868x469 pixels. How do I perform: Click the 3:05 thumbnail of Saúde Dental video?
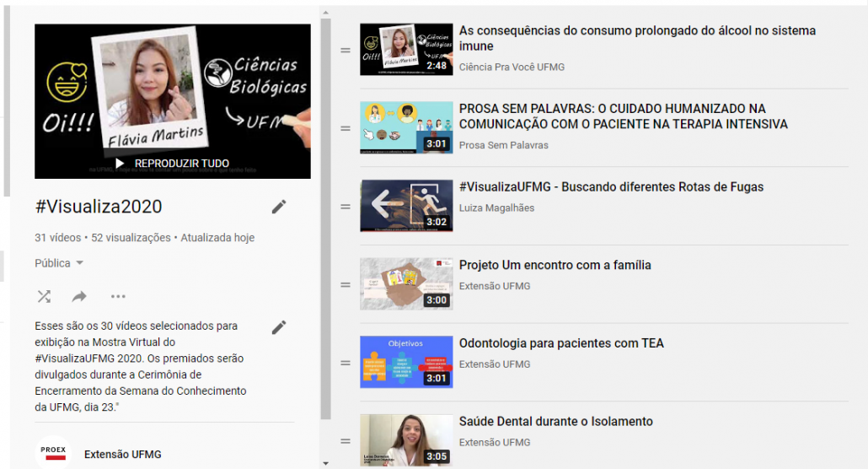(x=406, y=440)
